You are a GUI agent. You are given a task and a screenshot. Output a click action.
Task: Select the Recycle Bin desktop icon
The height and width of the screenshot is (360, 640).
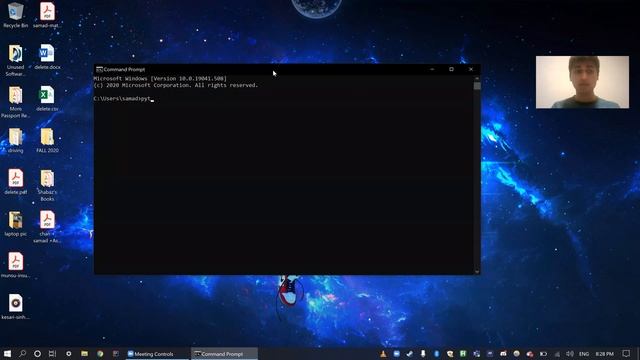[16, 15]
